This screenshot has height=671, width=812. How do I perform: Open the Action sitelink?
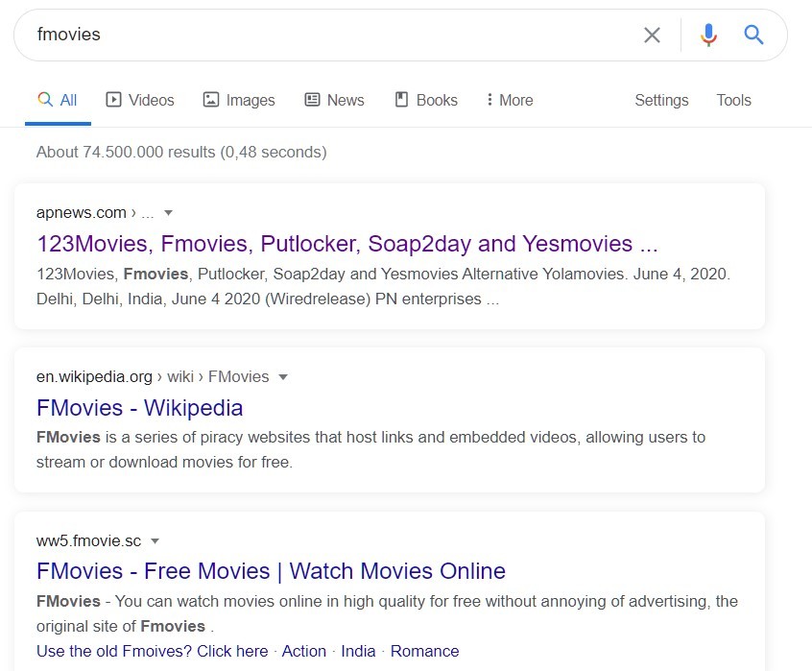(x=304, y=651)
